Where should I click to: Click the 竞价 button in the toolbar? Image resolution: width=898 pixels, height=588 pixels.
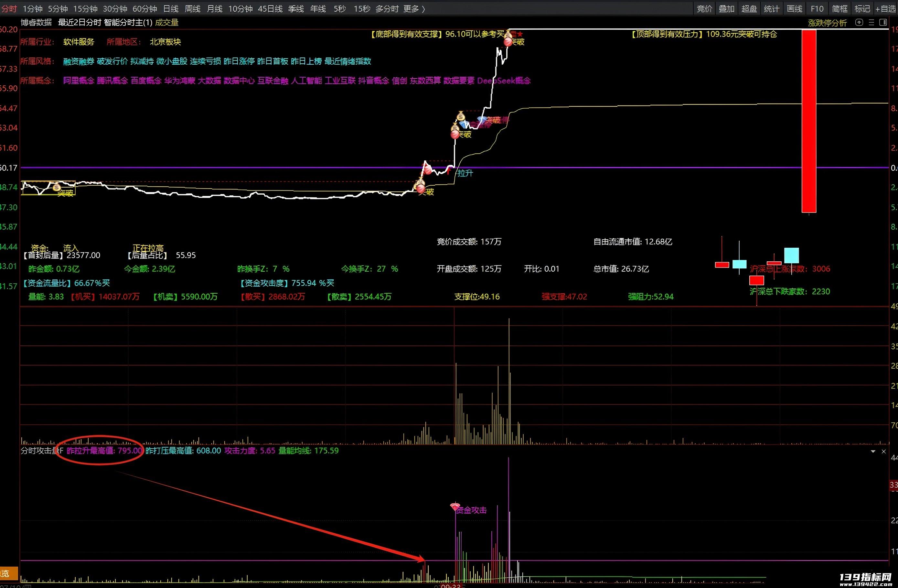pyautogui.click(x=704, y=9)
